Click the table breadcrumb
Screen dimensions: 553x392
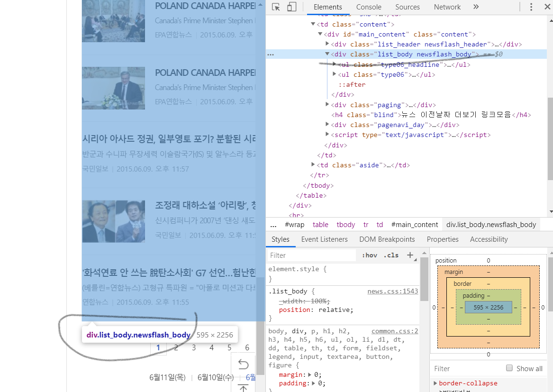(x=320, y=225)
